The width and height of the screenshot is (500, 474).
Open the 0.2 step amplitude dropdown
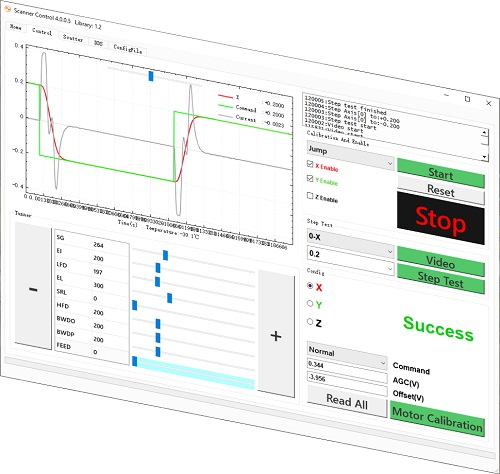point(350,261)
